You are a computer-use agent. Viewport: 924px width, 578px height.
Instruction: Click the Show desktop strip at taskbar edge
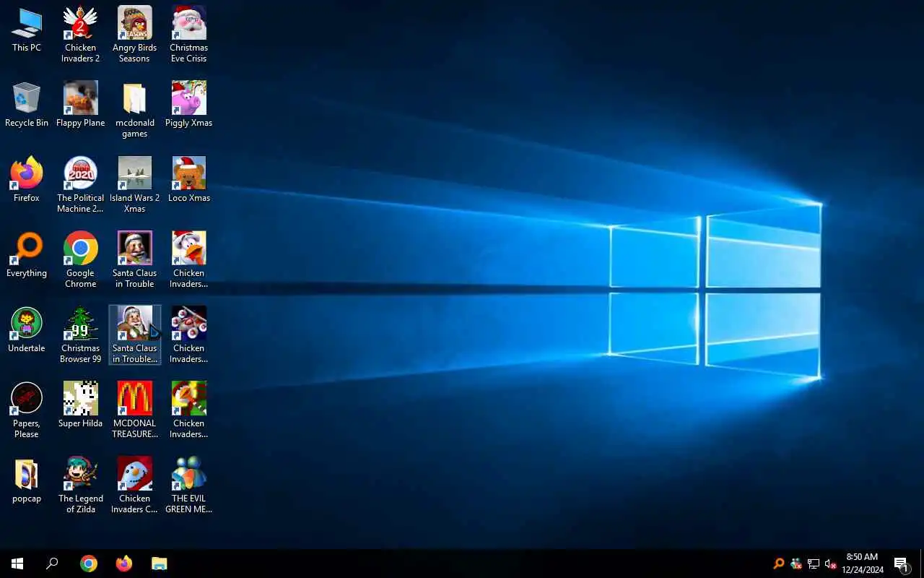[x=922, y=564]
